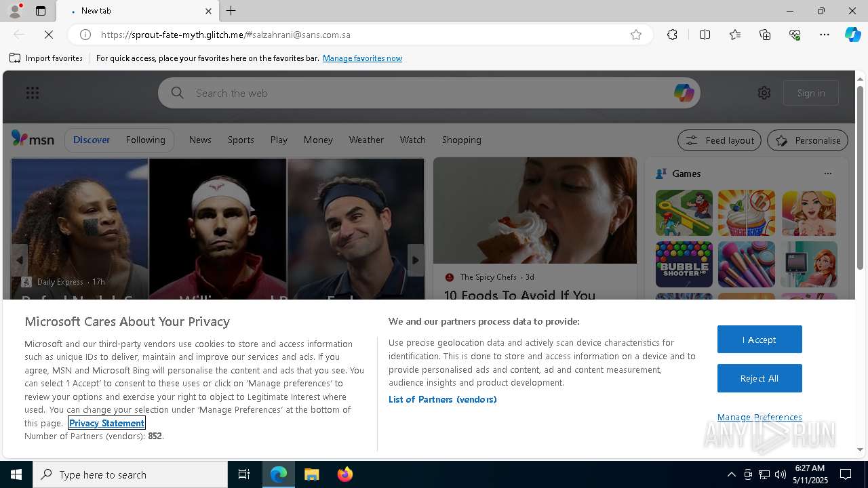Viewport: 868px width, 488px height.
Task: Open the Play section
Action: [x=279, y=140]
